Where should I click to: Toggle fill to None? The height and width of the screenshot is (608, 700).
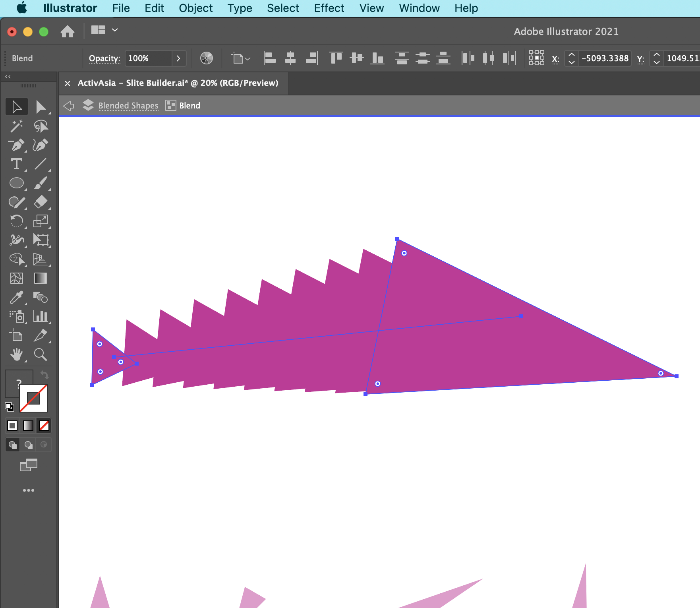tap(44, 426)
